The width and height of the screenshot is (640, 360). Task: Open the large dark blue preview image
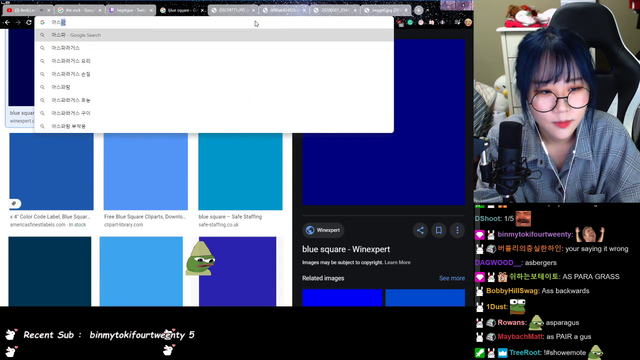(x=384, y=122)
